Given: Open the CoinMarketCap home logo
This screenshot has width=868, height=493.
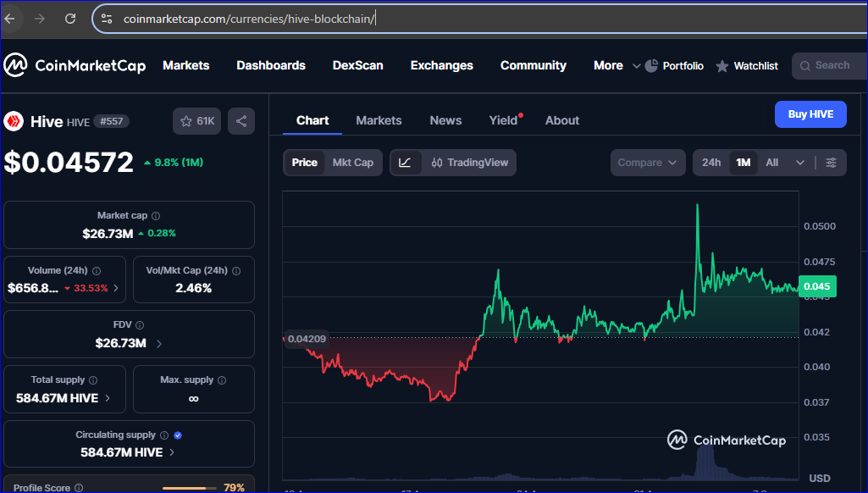Looking at the screenshot, I should pyautogui.click(x=75, y=65).
